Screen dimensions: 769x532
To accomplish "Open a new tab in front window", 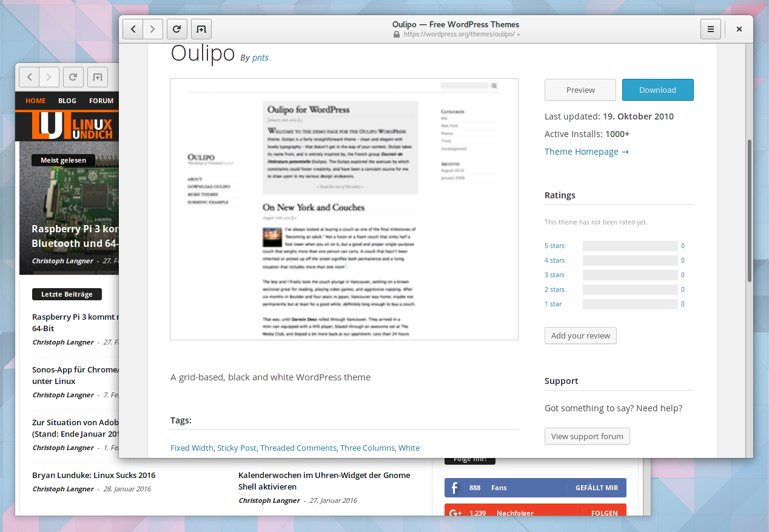I will click(x=201, y=29).
